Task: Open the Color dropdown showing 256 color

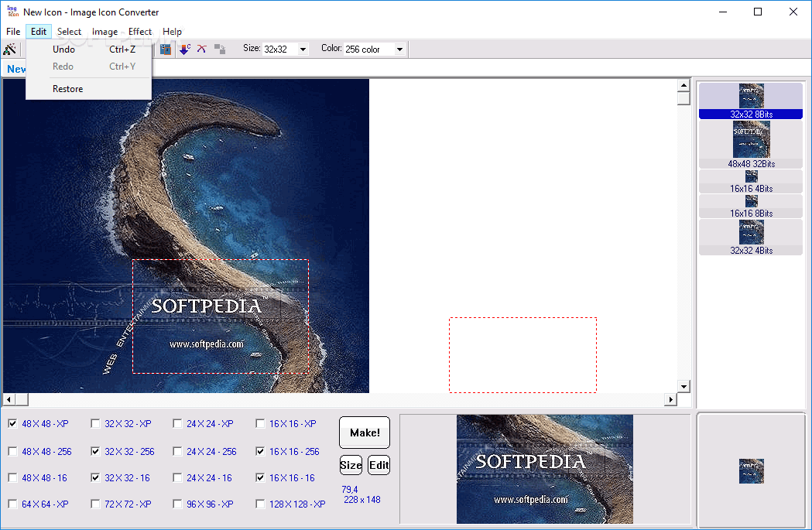Action: click(x=399, y=50)
